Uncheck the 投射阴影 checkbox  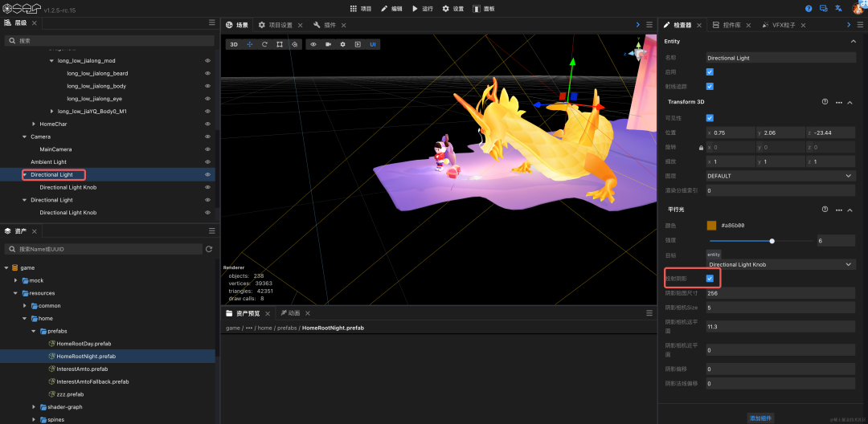click(x=710, y=279)
